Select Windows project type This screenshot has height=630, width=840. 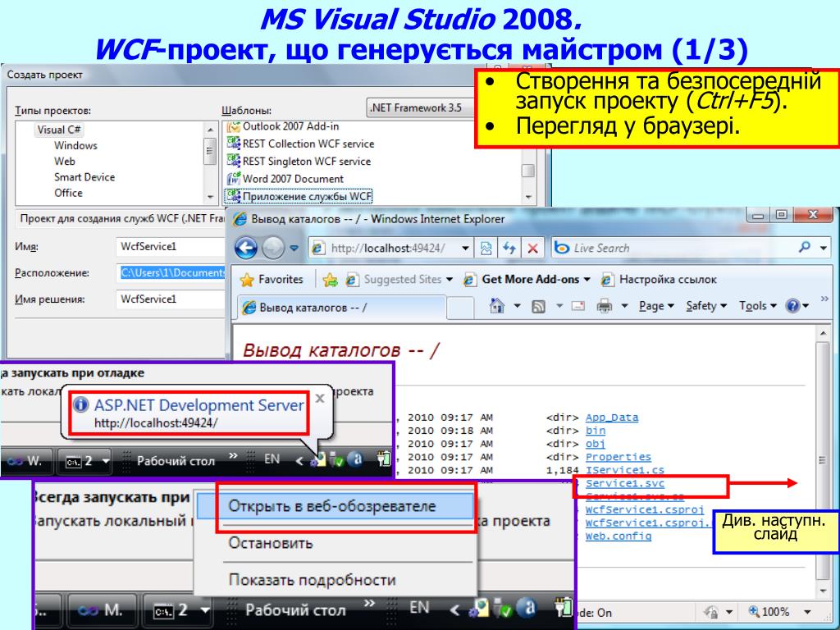[x=75, y=145]
